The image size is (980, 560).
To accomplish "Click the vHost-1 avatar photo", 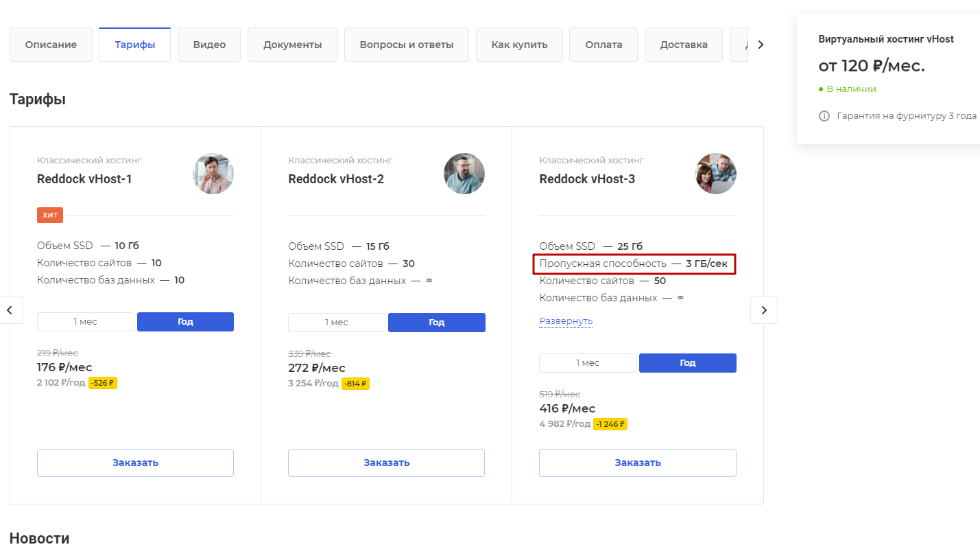I will tap(213, 174).
